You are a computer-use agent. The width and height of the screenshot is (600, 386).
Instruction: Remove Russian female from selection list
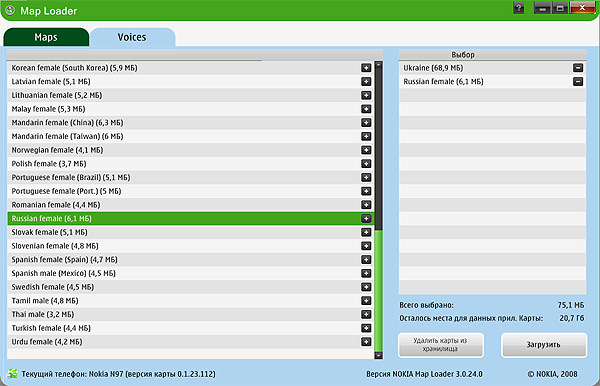click(578, 81)
